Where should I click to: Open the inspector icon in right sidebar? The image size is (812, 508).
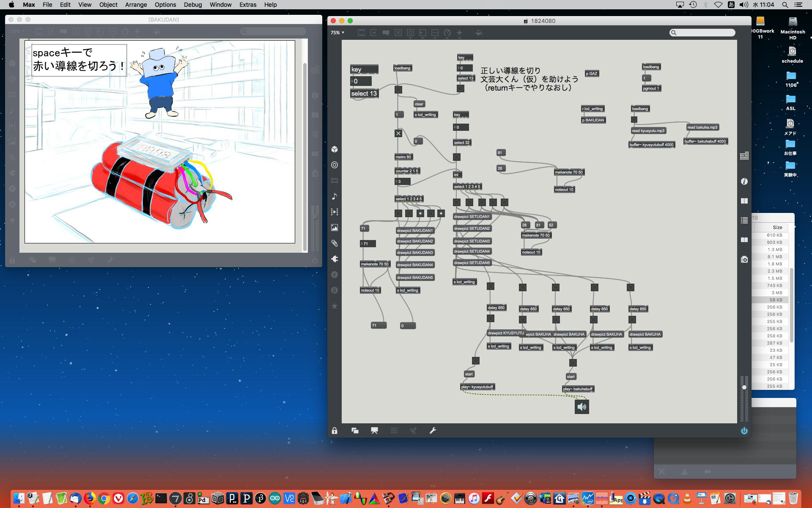pyautogui.click(x=744, y=182)
